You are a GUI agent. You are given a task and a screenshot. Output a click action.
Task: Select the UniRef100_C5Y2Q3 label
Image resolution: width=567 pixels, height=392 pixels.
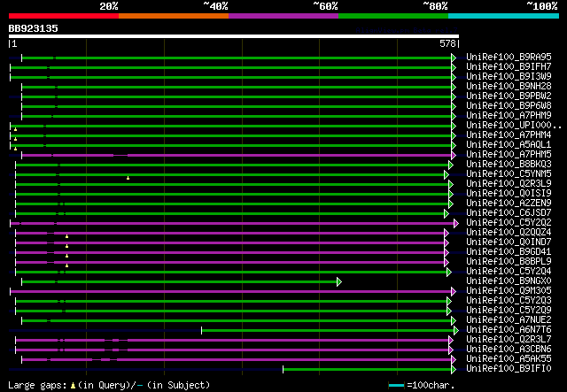point(509,300)
